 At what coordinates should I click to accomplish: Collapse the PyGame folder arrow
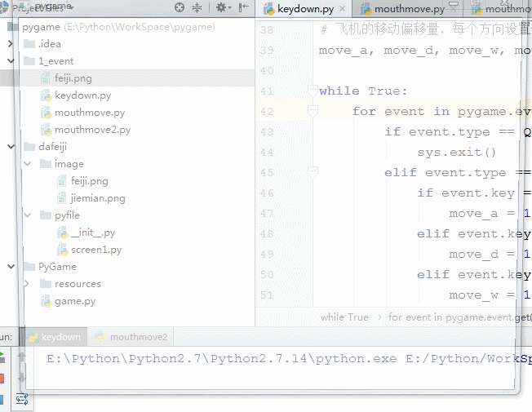[11, 267]
